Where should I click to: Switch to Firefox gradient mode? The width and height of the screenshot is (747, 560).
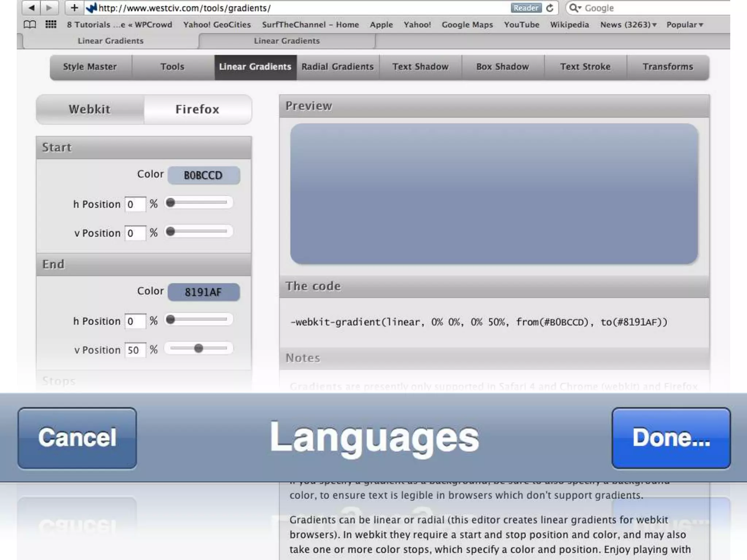(x=197, y=109)
